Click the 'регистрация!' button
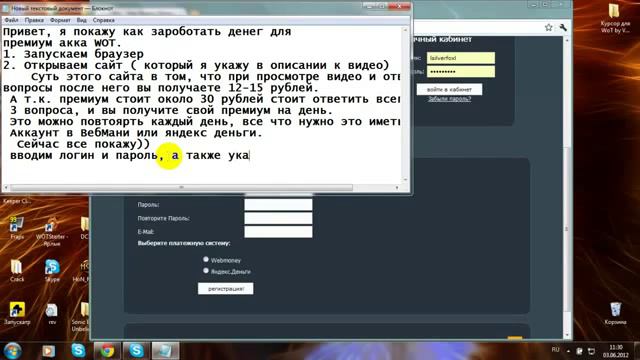The image size is (640, 360). pos(225,289)
